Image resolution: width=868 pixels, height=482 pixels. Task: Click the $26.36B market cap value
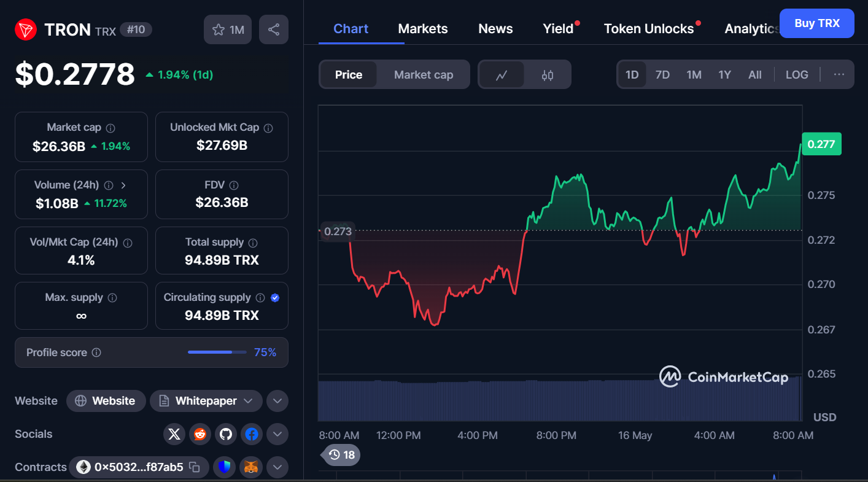pyautogui.click(x=59, y=147)
